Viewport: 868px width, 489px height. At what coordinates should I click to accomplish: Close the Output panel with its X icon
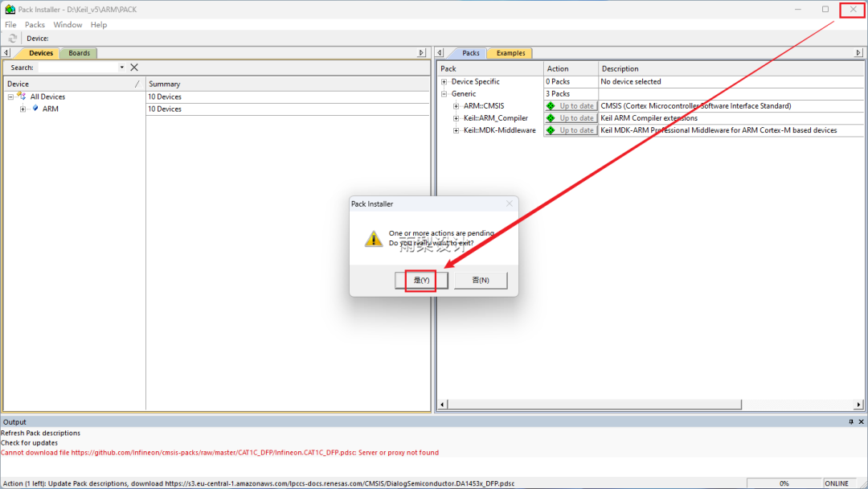pyautogui.click(x=861, y=421)
